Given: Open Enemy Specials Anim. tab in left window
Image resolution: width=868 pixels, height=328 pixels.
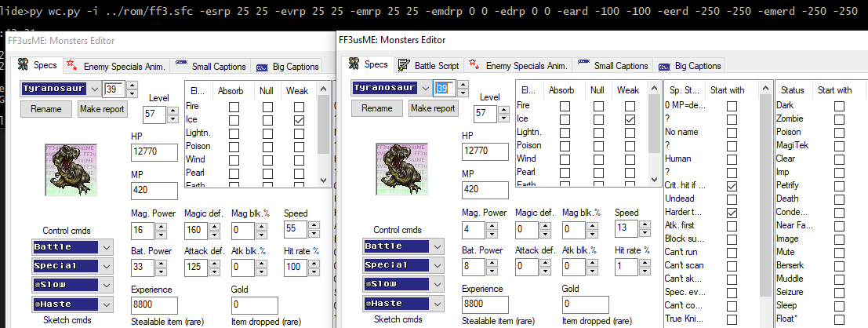Looking at the screenshot, I should 116,67.
